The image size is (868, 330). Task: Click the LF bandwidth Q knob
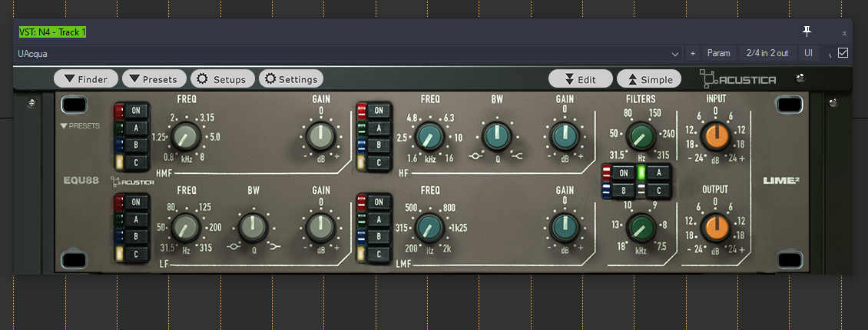point(253,228)
